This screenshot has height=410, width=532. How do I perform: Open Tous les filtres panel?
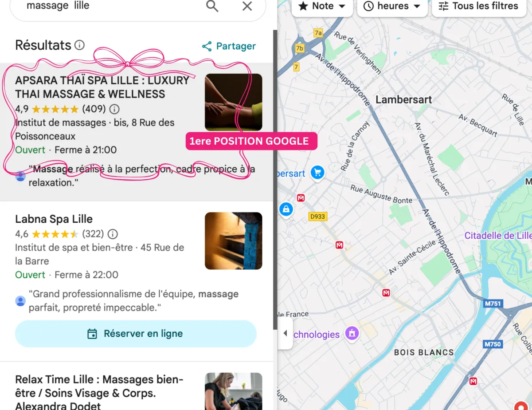tap(479, 6)
